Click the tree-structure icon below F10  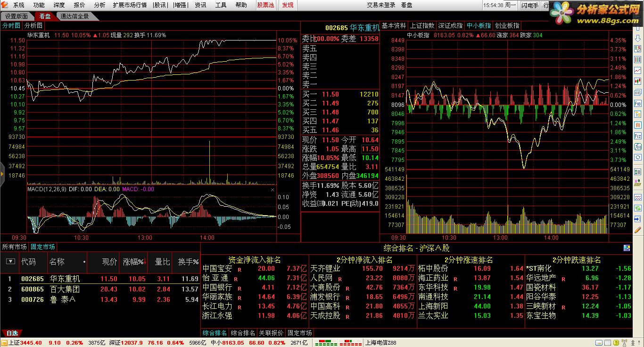638,114
